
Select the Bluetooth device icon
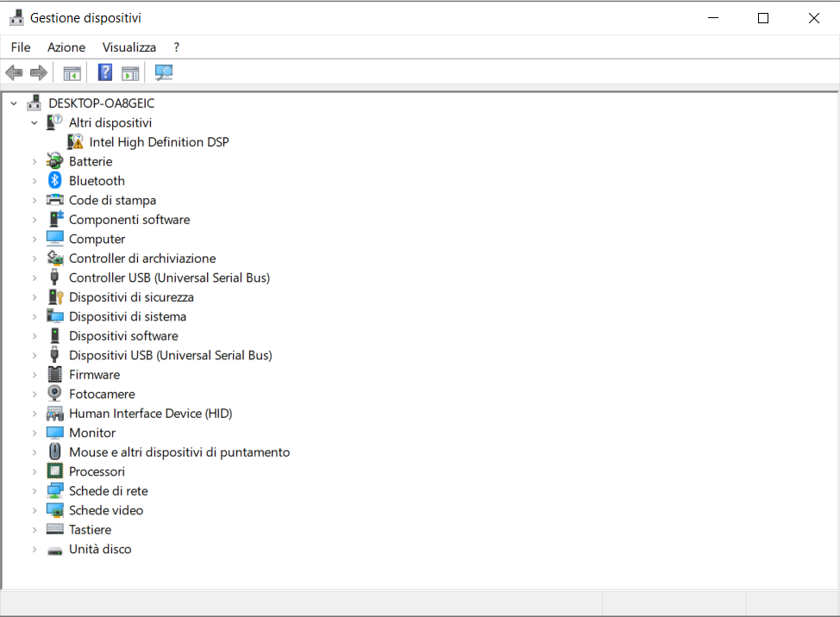[54, 180]
